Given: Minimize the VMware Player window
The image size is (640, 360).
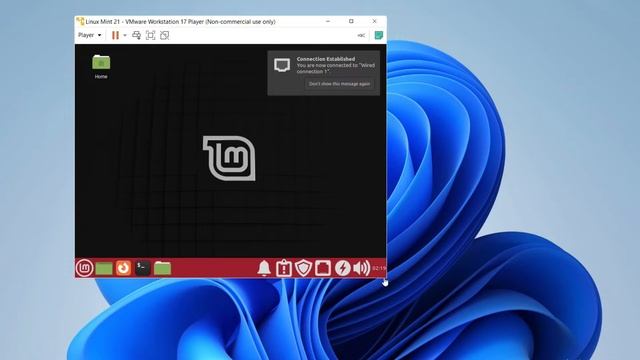Looking at the screenshot, I should (x=328, y=21).
